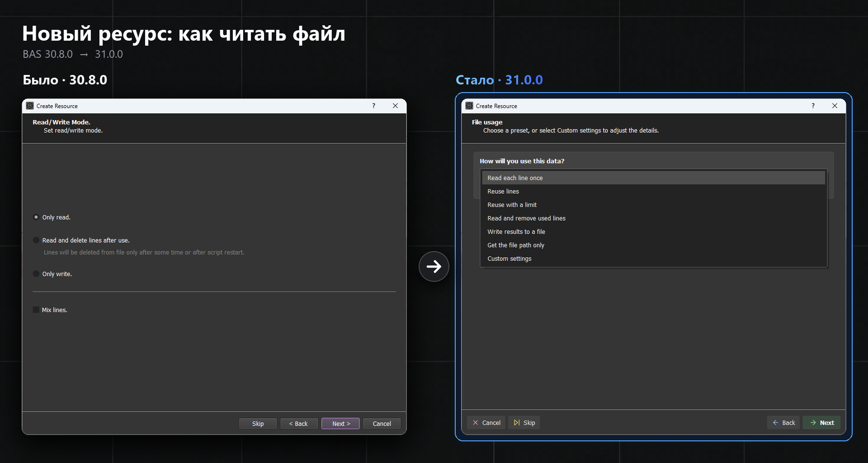
Task: Choose "Read each line once" preset
Action: point(654,178)
